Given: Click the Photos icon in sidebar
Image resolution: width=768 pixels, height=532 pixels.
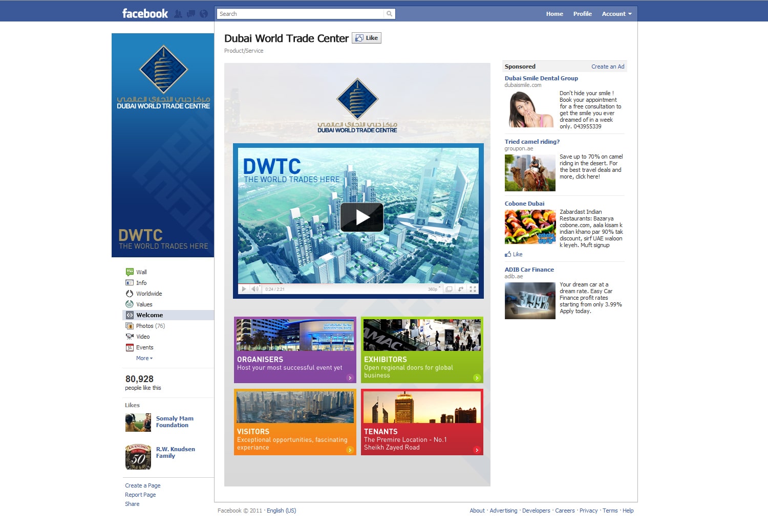Looking at the screenshot, I should [x=130, y=326].
